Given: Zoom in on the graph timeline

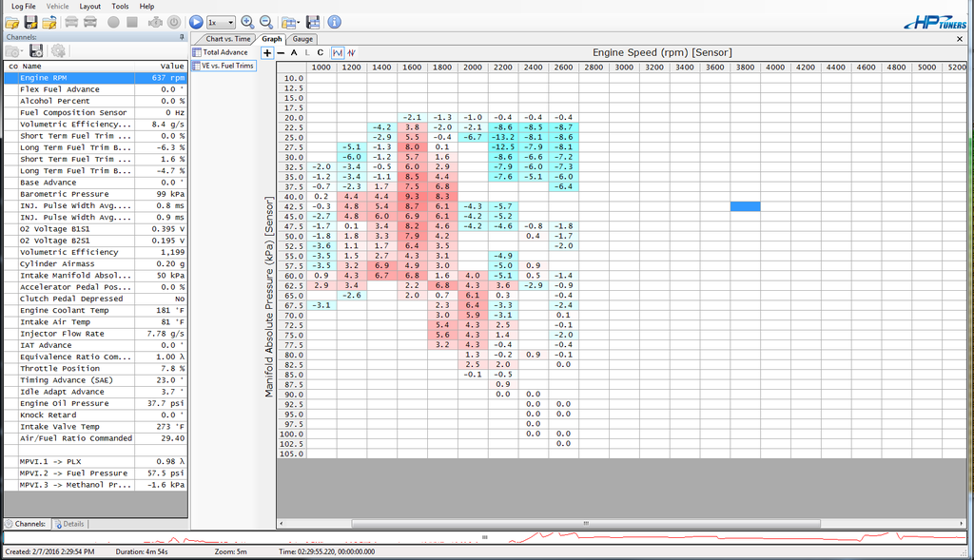Looking at the screenshot, I should click(x=247, y=22).
